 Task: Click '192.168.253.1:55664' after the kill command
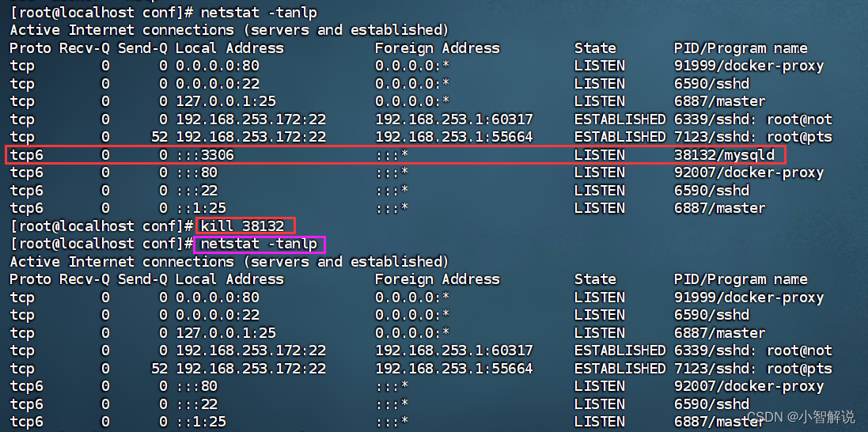[x=454, y=369]
